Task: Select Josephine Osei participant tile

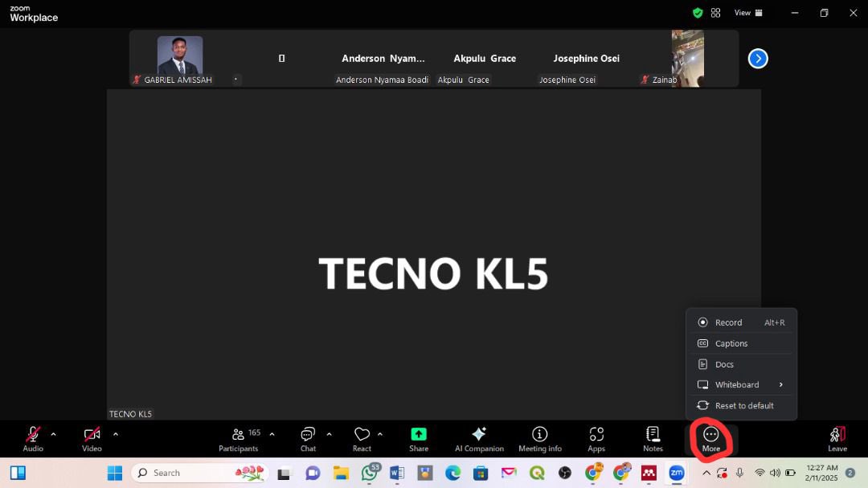Action: pos(586,58)
